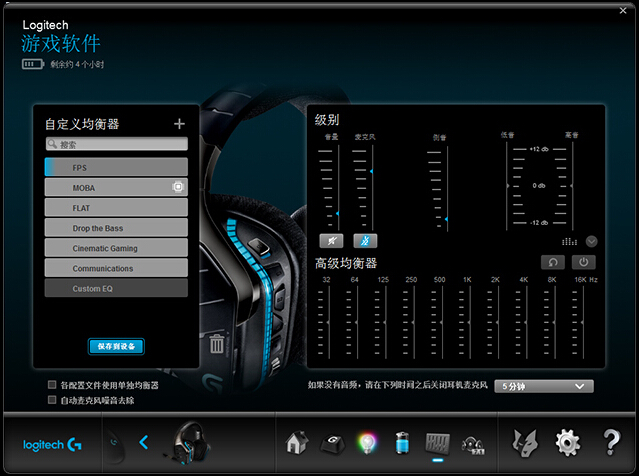Click the search magnifier icon
Viewport: 639px width, 476px height.
click(x=53, y=144)
